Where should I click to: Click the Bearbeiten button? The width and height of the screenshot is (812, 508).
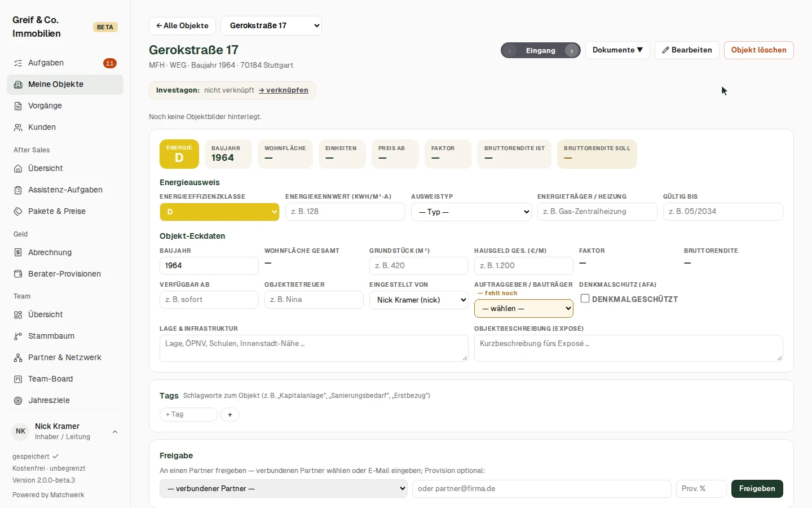click(x=687, y=50)
